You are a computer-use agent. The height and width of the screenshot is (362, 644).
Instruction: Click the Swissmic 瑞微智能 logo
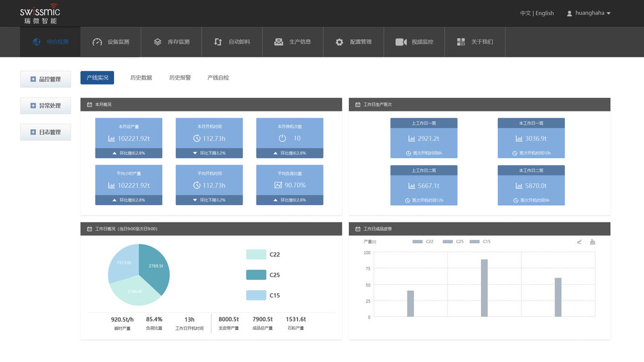coord(40,14)
